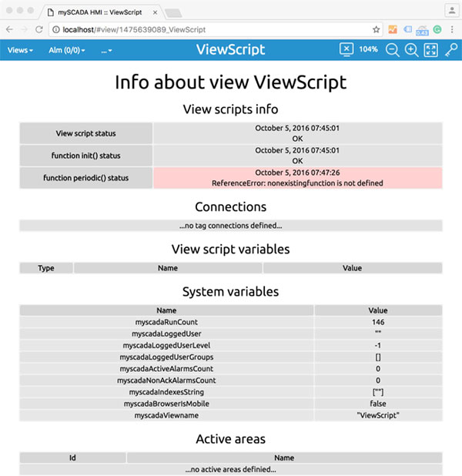Click the key login icon
Viewport: 462px width, 476px height.
[x=451, y=50]
